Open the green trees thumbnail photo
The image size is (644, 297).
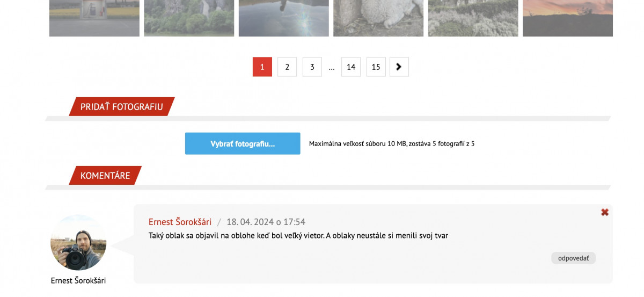189,18
